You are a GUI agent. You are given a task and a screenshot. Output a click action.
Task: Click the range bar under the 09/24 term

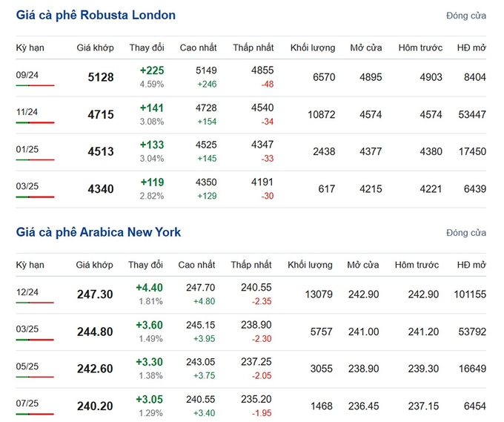[35, 85]
